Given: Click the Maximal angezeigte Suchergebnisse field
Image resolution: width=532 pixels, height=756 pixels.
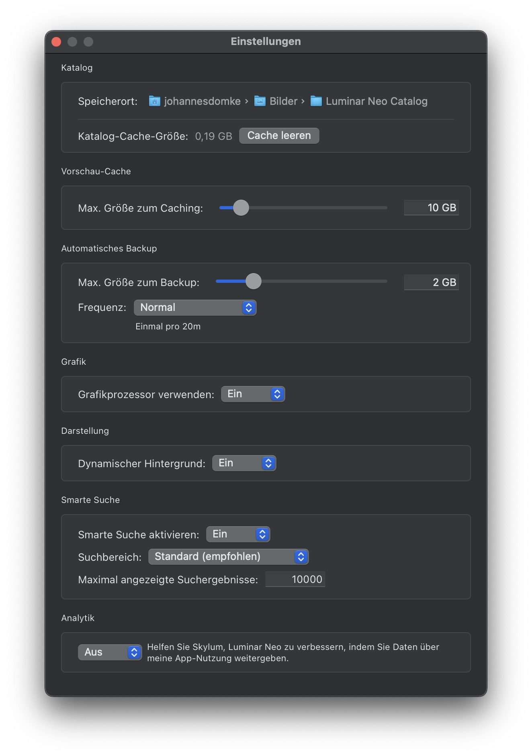Looking at the screenshot, I should tap(295, 579).
